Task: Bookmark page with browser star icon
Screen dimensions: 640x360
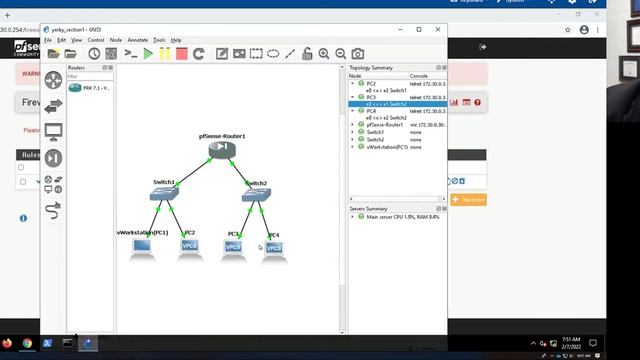Action: point(567,30)
